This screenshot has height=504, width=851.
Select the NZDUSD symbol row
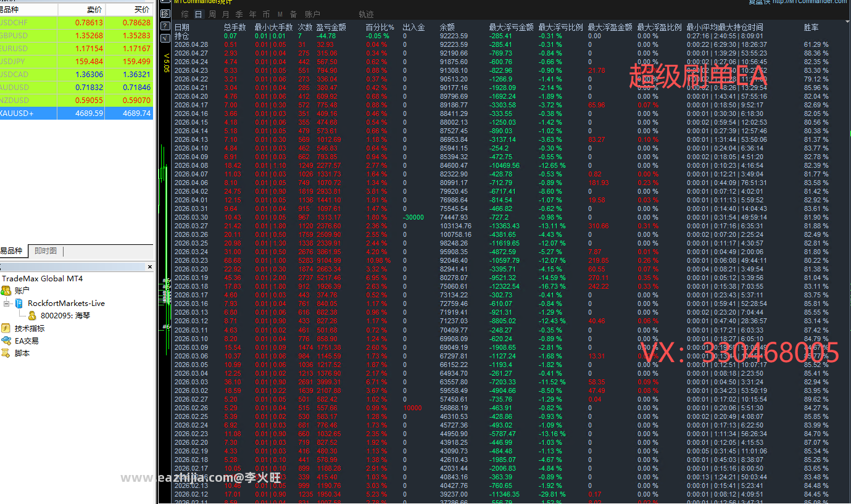click(x=77, y=100)
